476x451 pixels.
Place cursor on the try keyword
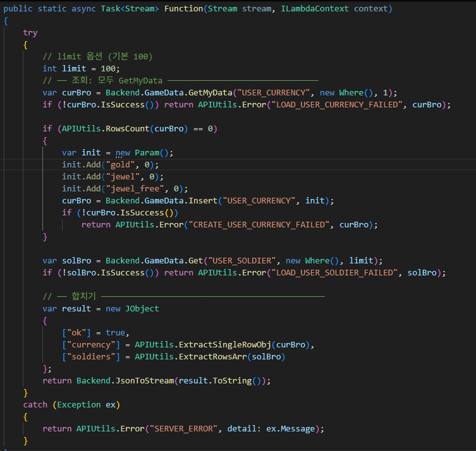(30, 32)
